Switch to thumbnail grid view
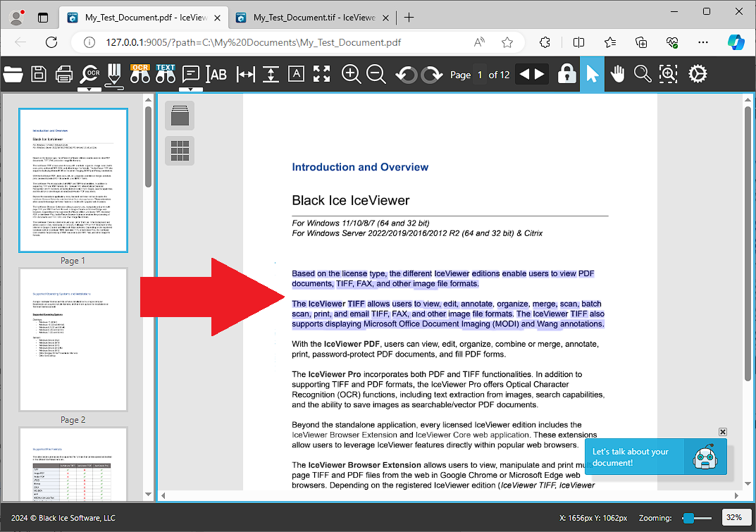Screen dimensions: 756x532 click(x=180, y=151)
